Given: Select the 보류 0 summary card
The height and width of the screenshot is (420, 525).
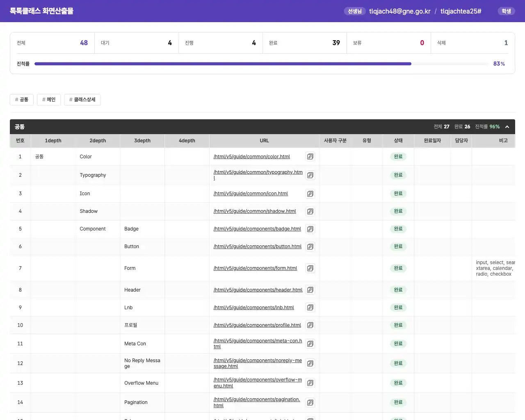Looking at the screenshot, I should 389,43.
